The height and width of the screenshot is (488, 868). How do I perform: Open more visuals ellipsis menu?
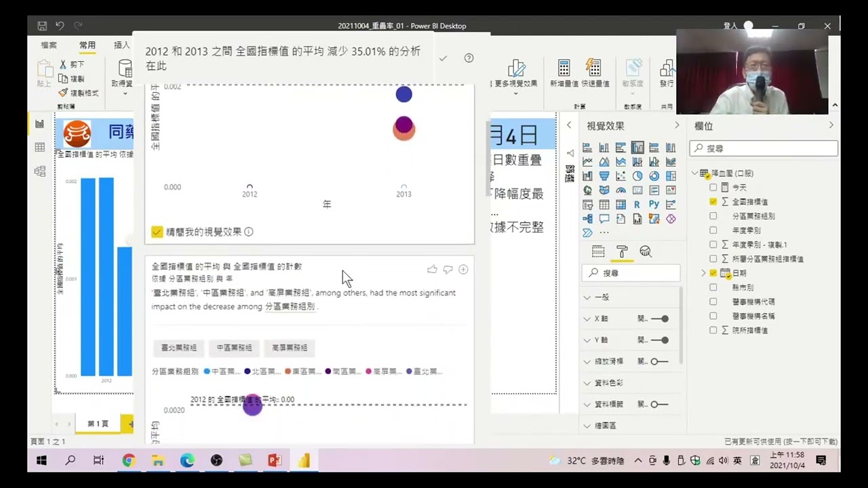click(x=604, y=233)
